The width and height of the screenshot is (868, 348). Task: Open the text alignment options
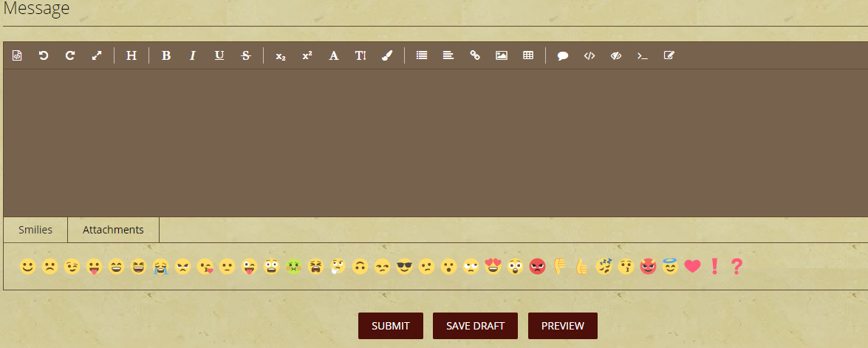point(448,55)
